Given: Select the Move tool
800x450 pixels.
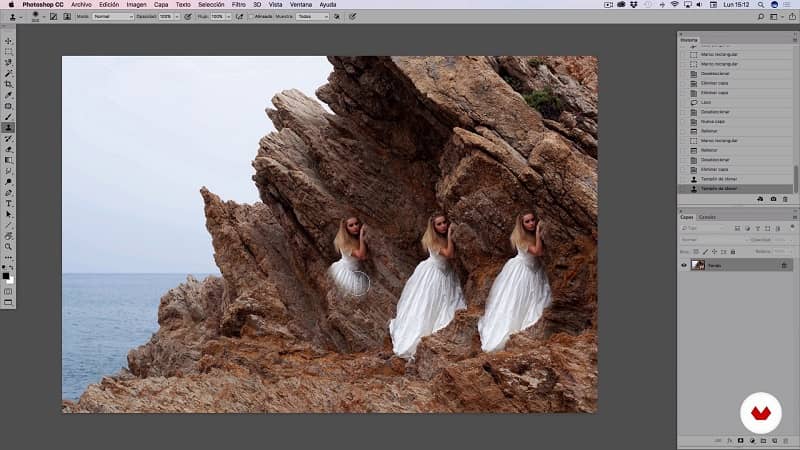Looking at the screenshot, I should tap(8, 41).
